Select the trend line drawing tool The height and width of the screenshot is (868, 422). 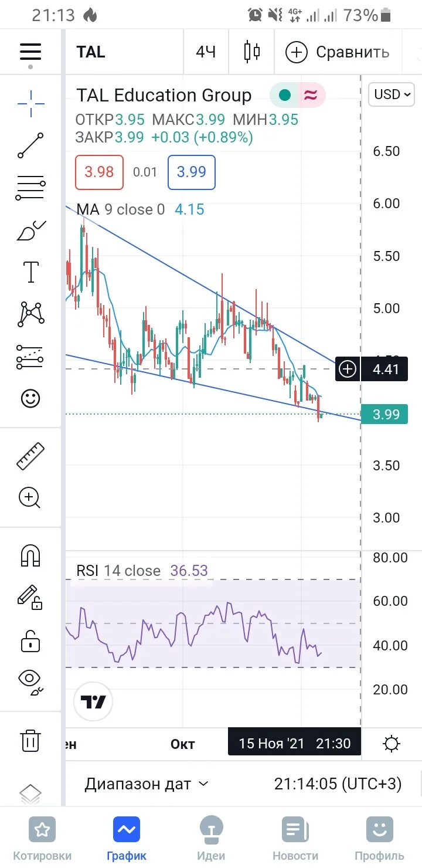(x=30, y=145)
